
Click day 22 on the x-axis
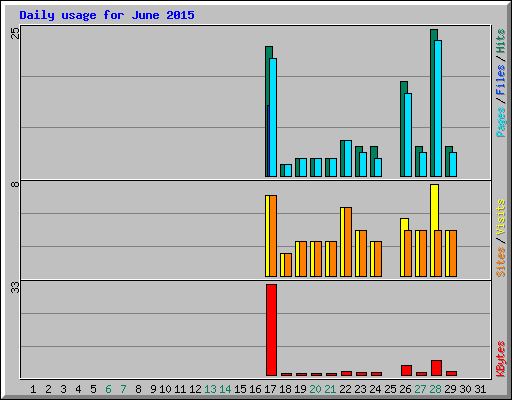[345, 389]
